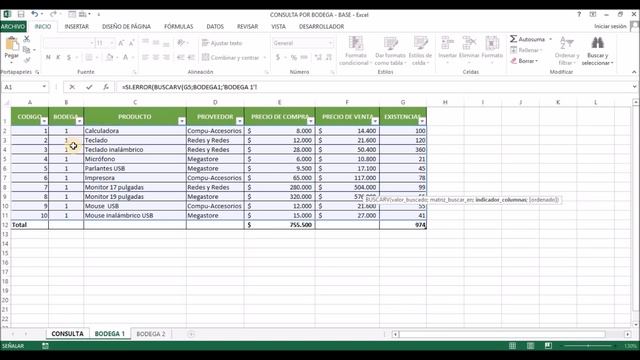Click the Undo arrow icon
This screenshot has height=360, width=640.
[x=35, y=14]
